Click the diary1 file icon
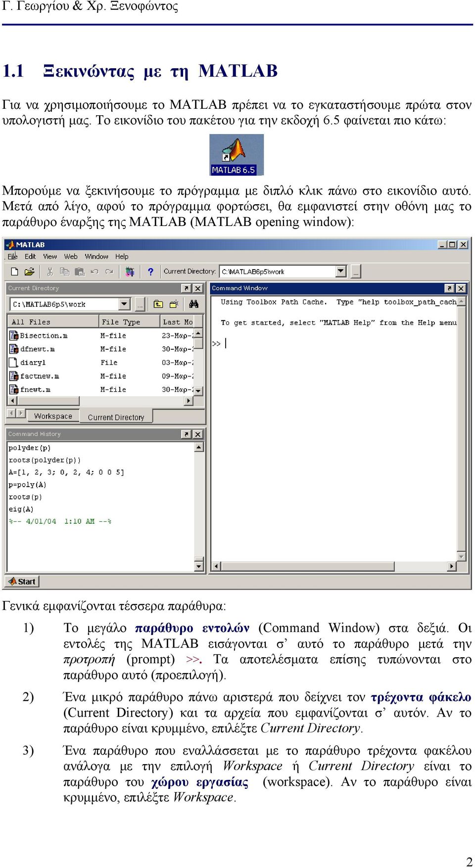Screen dimensions: 475x868 click(14, 362)
